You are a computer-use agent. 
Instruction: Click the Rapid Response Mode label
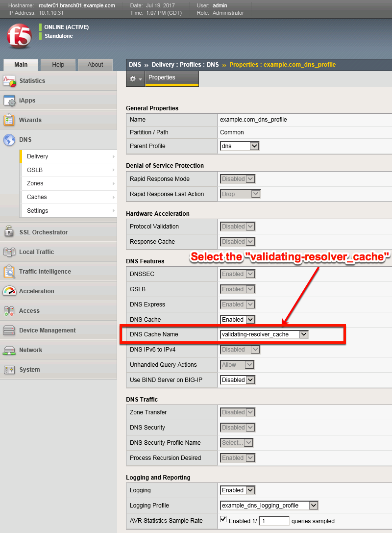click(x=160, y=179)
